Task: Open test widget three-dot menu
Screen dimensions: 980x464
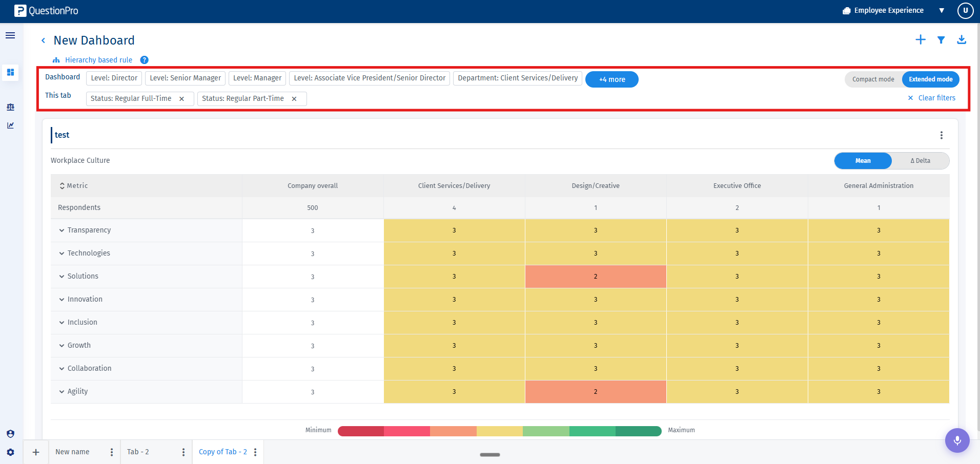Action: [x=942, y=135]
